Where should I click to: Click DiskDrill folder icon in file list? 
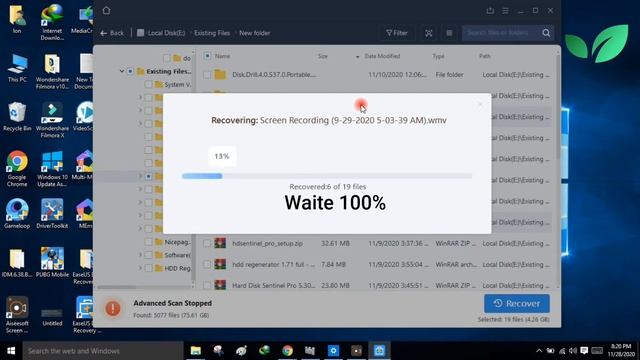click(x=220, y=74)
